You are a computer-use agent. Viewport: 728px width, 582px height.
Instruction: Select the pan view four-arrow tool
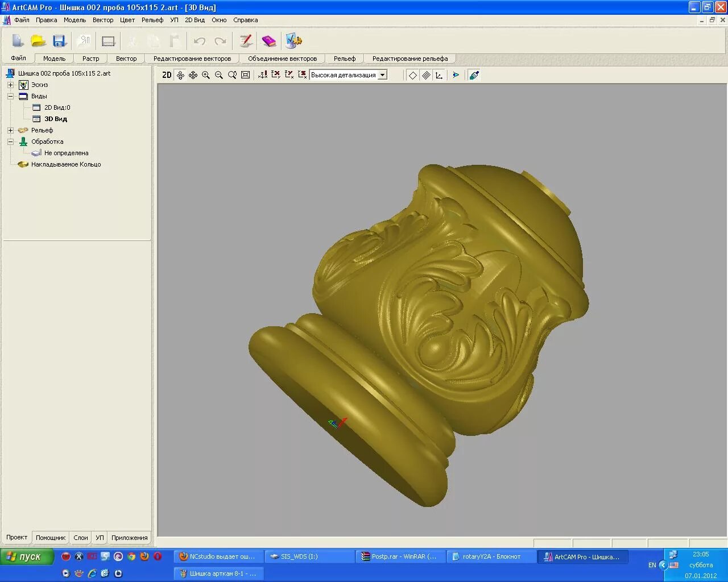193,75
